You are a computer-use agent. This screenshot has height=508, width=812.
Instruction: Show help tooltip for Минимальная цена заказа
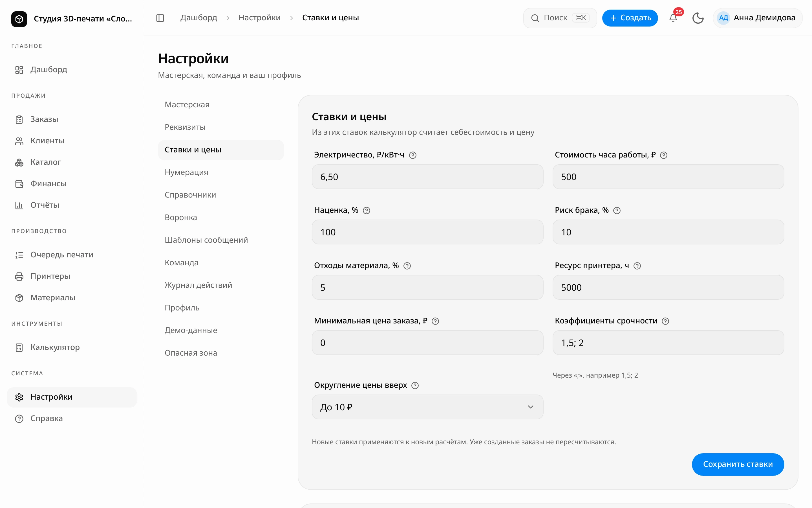(x=435, y=321)
